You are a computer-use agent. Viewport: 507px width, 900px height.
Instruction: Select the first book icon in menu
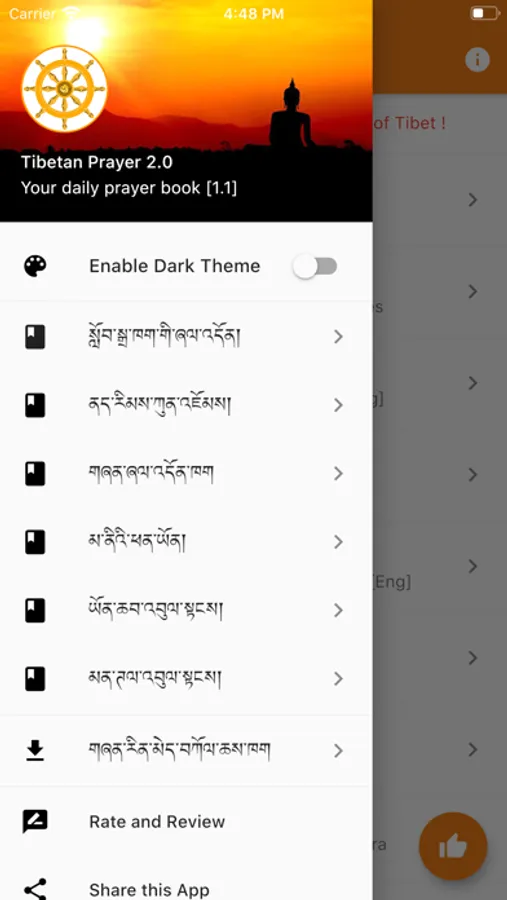[35, 337]
